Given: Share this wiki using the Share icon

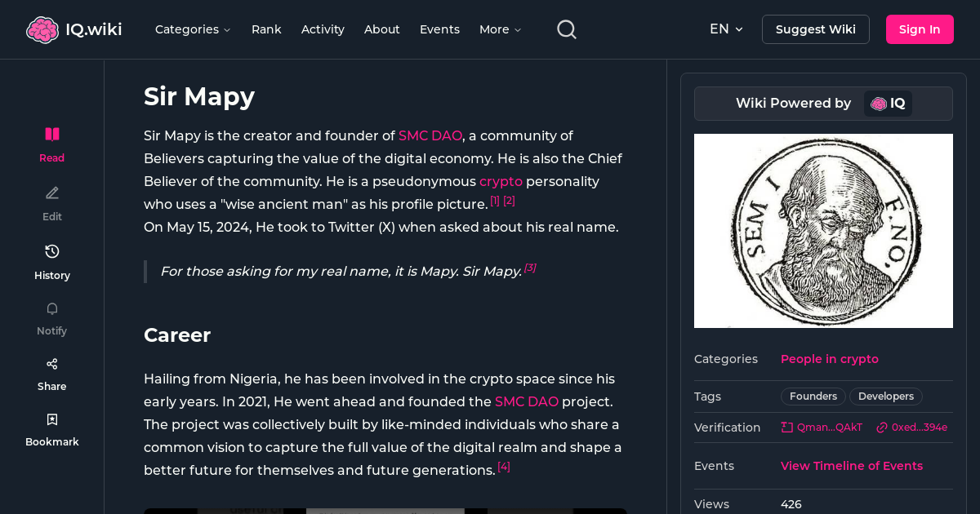Looking at the screenshot, I should [x=51, y=363].
